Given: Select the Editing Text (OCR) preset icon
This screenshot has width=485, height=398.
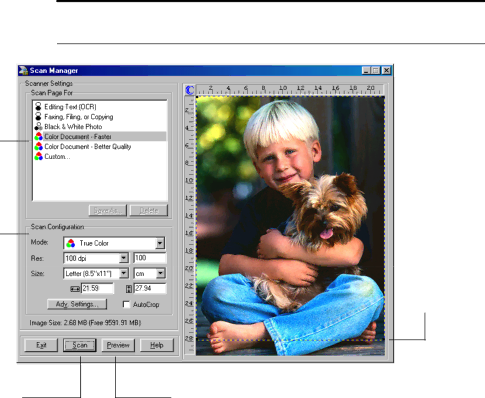Looking at the screenshot, I should (x=38, y=107).
